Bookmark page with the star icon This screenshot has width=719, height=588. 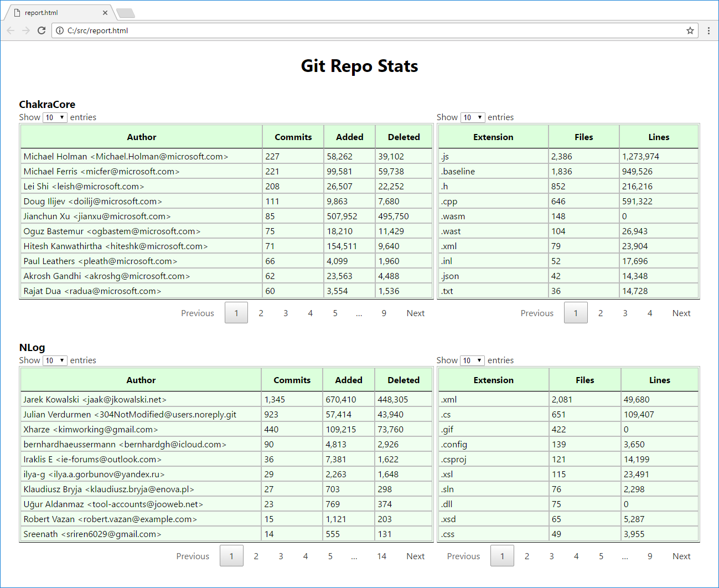[690, 30]
